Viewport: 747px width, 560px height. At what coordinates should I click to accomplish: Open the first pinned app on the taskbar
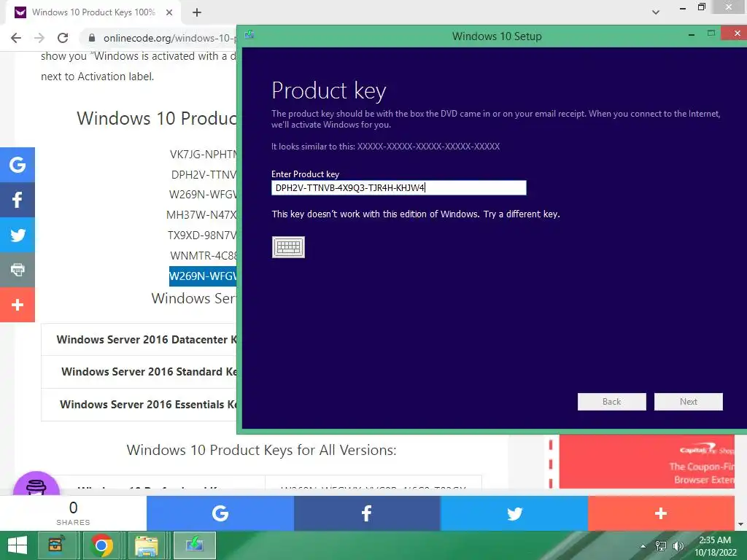(x=56, y=545)
